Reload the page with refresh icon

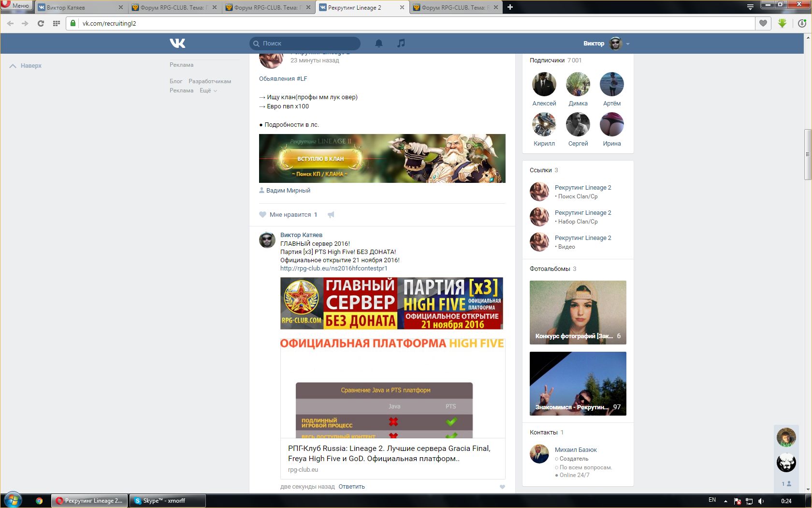pyautogui.click(x=41, y=23)
